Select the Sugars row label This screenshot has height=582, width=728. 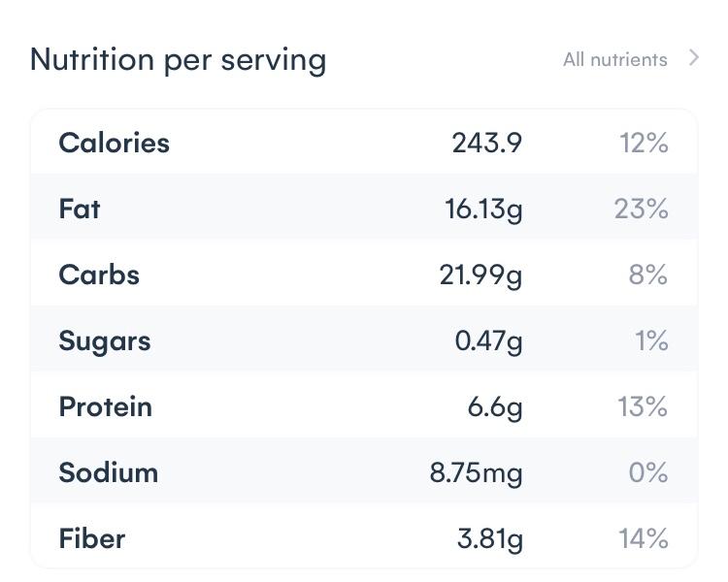[x=105, y=340]
